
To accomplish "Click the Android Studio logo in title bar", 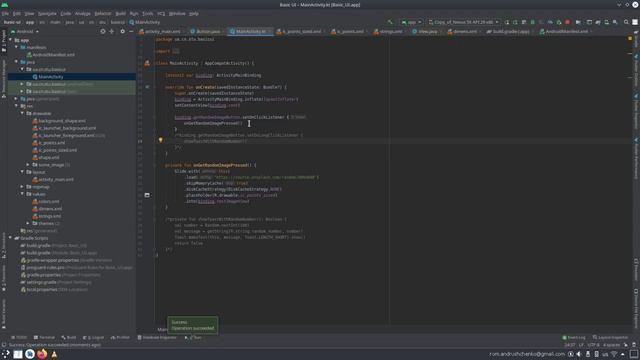I will [5, 4].
